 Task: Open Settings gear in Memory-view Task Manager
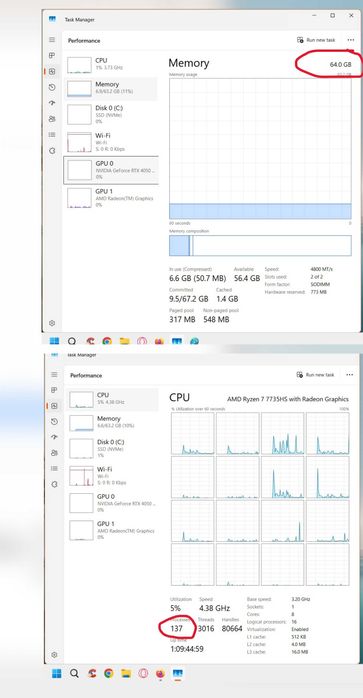point(52,323)
